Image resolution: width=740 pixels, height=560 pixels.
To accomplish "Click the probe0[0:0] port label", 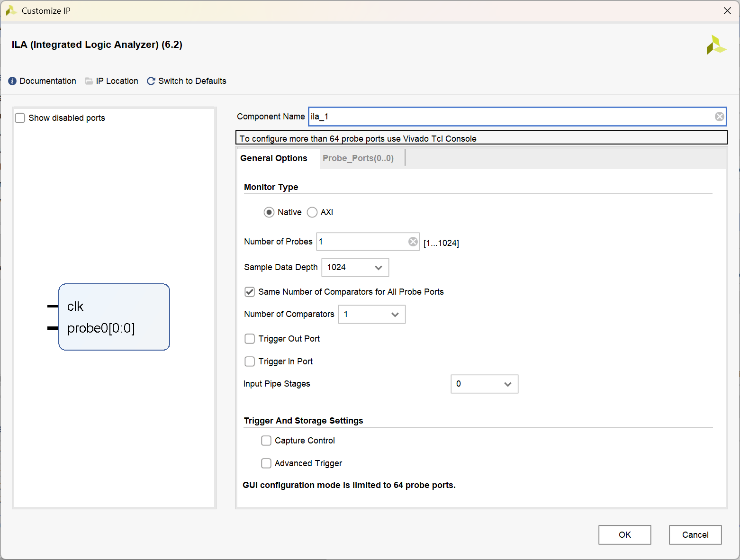I will coord(101,328).
